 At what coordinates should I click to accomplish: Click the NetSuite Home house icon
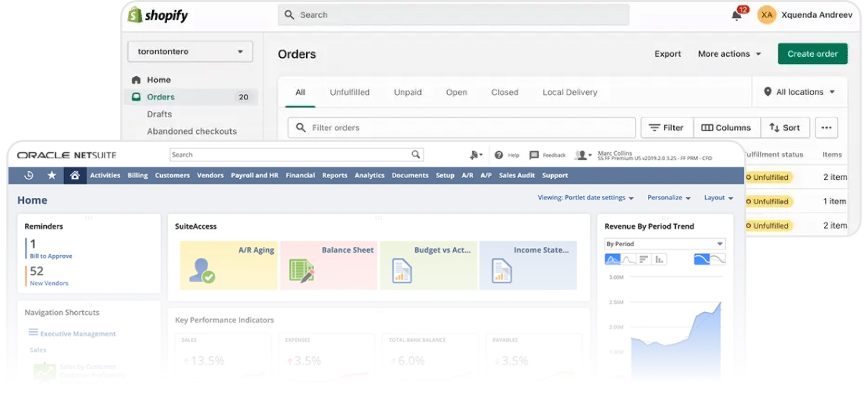tap(75, 175)
